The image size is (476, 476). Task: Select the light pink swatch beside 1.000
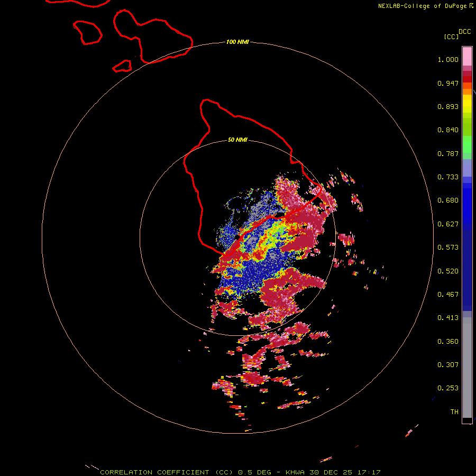[x=467, y=56]
